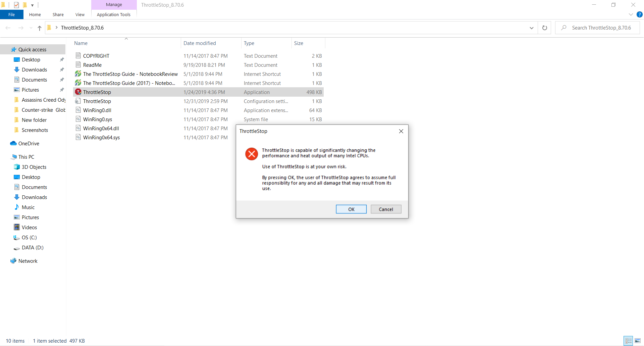This screenshot has height=346, width=644.
Task: Switch to Details view in status bar
Action: coord(628,341)
